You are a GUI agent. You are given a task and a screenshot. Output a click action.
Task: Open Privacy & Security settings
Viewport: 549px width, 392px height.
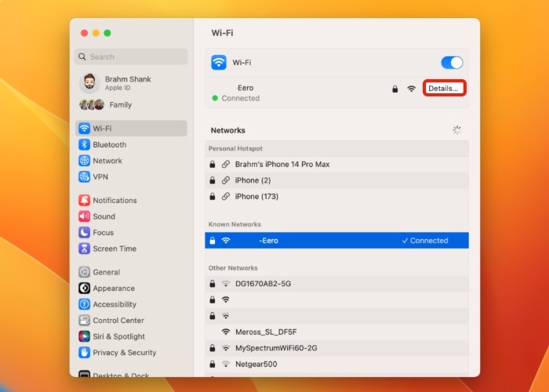[124, 353]
